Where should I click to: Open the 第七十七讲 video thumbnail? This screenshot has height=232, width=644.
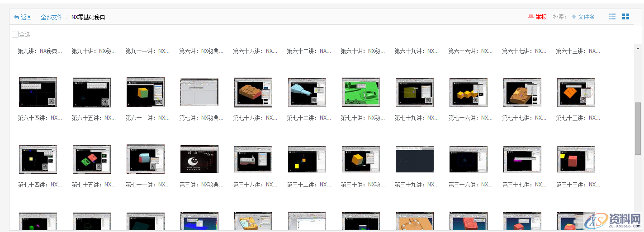pos(522,92)
